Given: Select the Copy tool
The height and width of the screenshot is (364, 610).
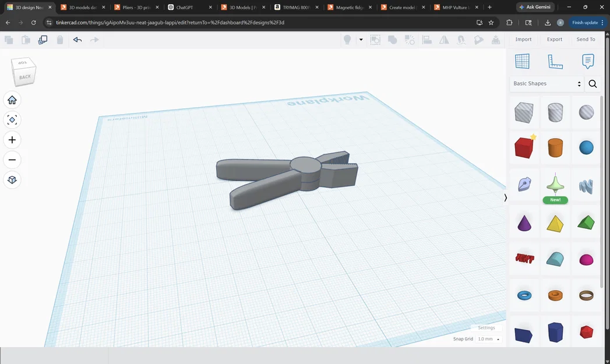Looking at the screenshot, I should click(x=8, y=40).
